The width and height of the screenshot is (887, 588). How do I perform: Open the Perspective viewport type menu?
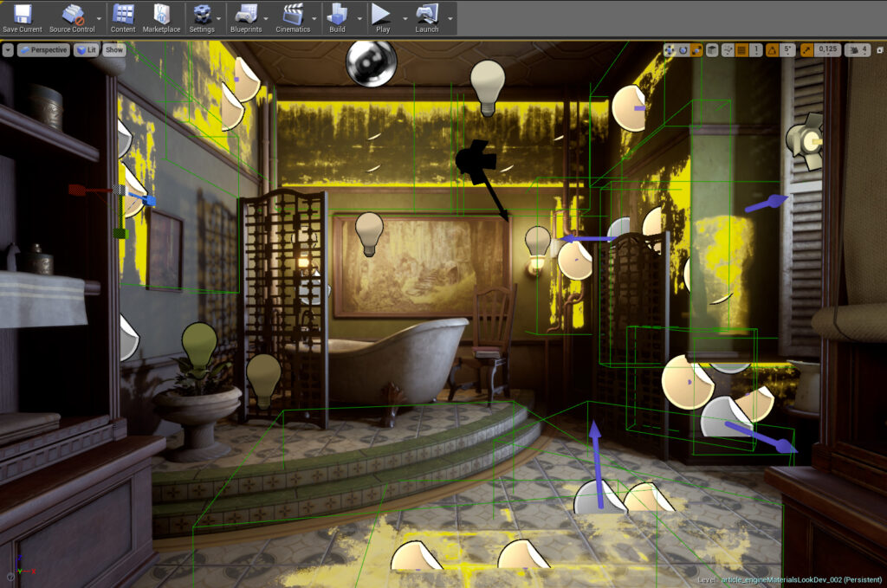click(43, 50)
